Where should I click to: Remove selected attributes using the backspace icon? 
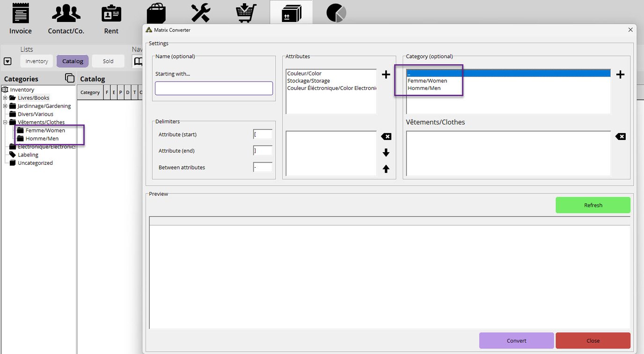click(386, 136)
